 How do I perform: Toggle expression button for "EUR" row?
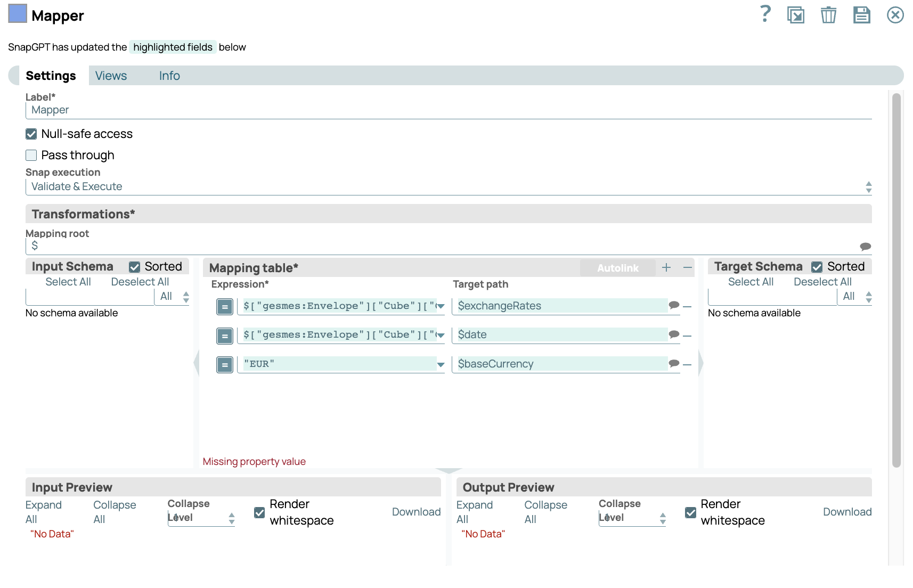pos(225,365)
